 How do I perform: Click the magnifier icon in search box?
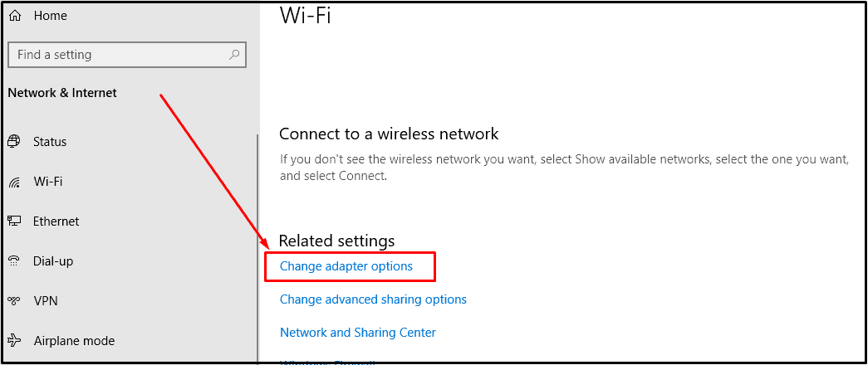[235, 55]
